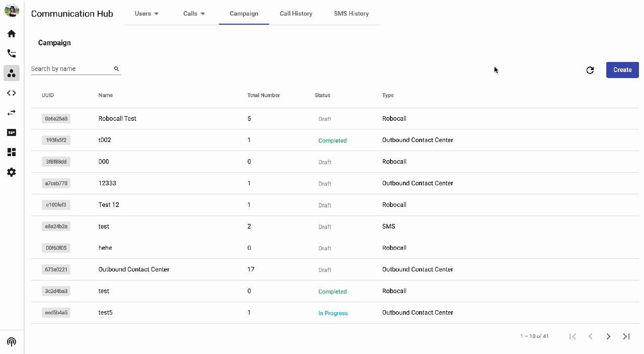Click Robocall type in hehe row
644x354 pixels.
point(394,248)
